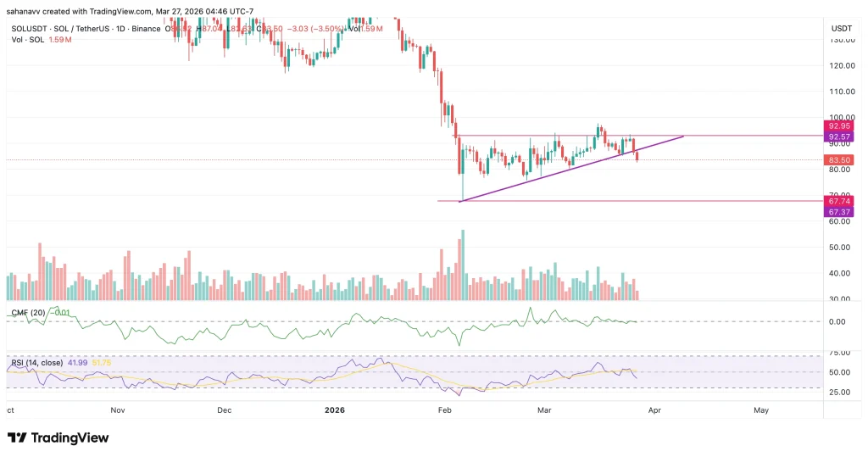
Task: Click the 83.50 current price label
Action: click(839, 159)
